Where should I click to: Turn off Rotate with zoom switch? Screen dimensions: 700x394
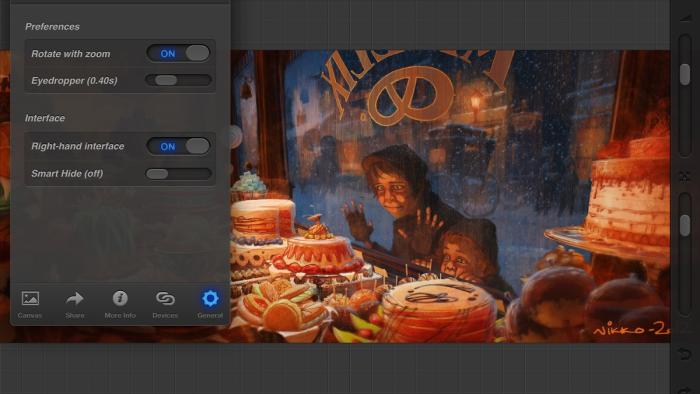(x=178, y=54)
